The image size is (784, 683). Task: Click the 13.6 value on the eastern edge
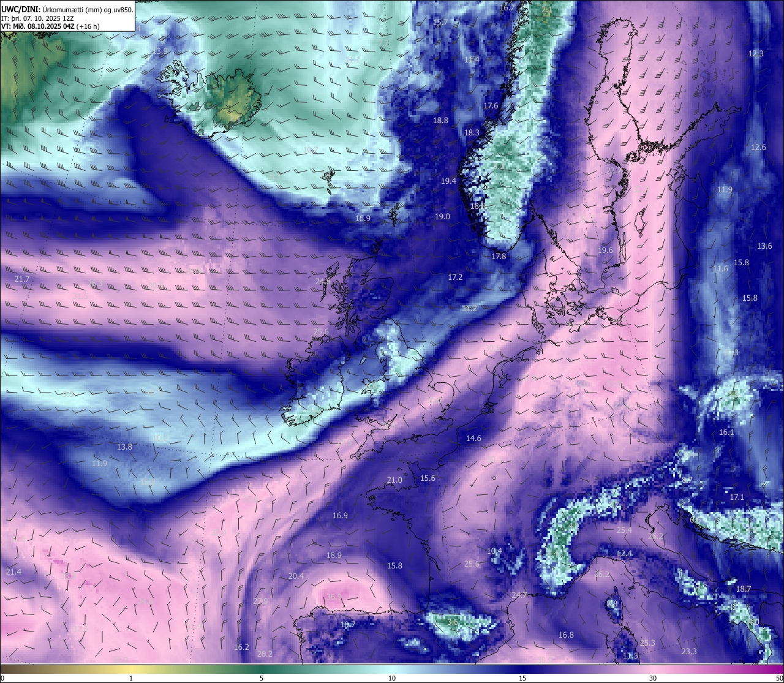tap(764, 246)
